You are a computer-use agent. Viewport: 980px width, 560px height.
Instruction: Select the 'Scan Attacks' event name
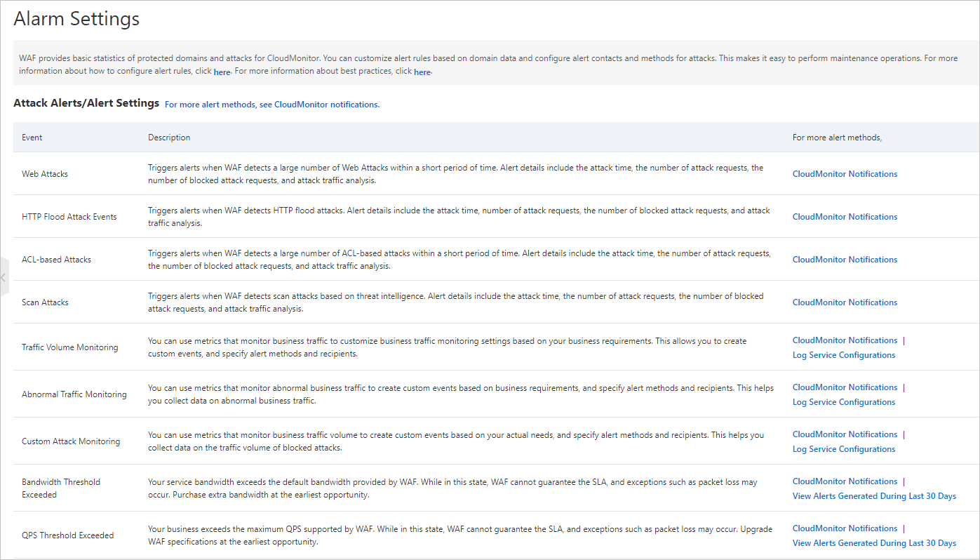click(x=46, y=302)
